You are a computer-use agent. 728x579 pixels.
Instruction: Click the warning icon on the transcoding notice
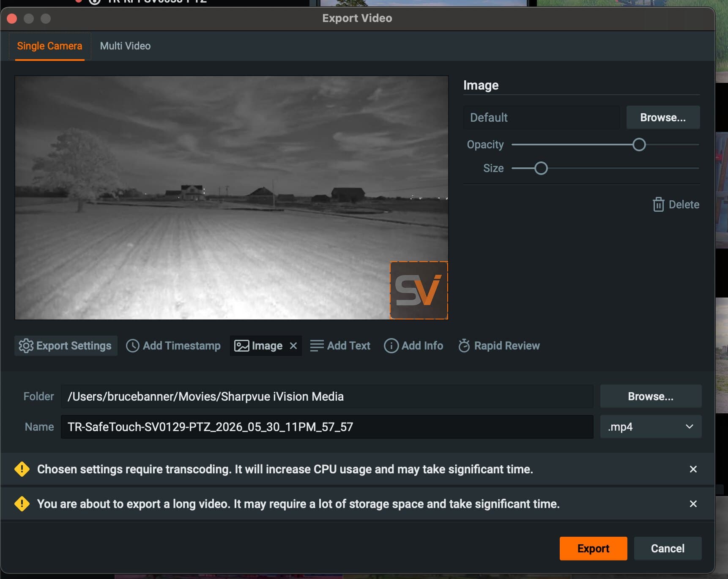click(x=22, y=469)
